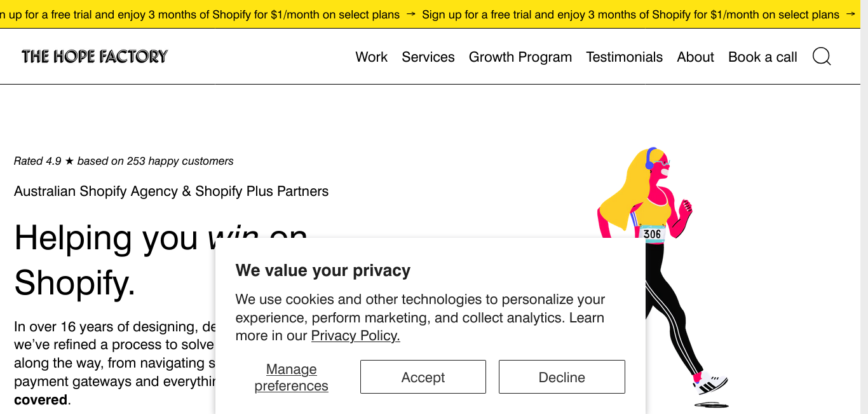Open the search magnifier icon

pyautogui.click(x=822, y=57)
